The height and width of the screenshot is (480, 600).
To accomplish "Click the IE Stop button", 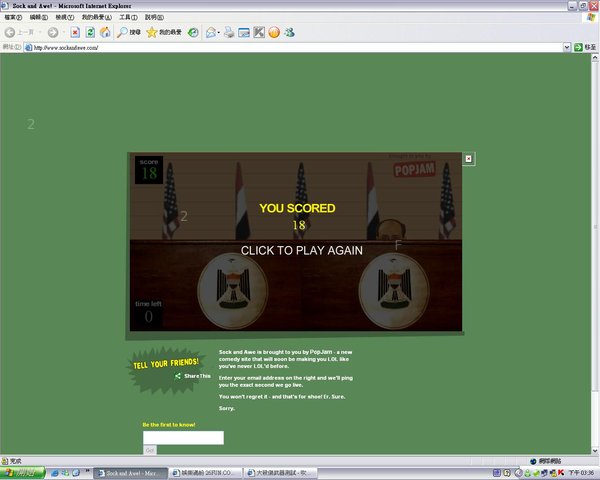I will pyautogui.click(x=75, y=32).
